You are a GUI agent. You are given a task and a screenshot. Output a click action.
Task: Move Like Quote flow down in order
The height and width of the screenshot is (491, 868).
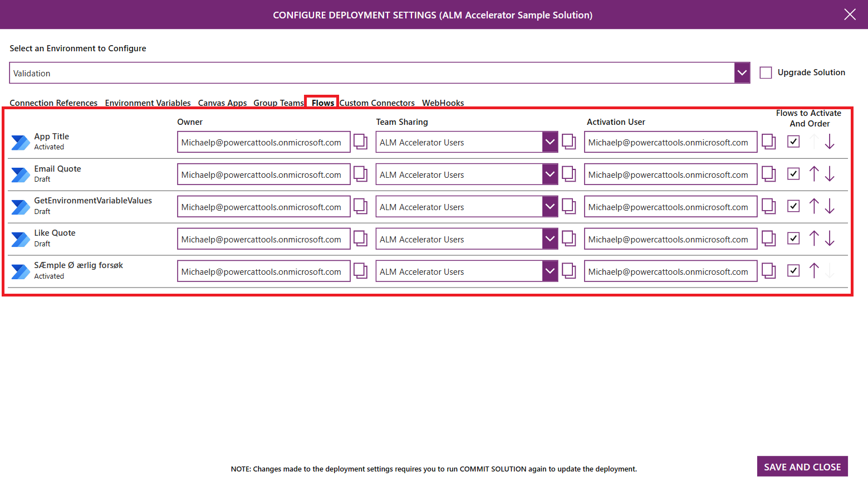click(830, 239)
